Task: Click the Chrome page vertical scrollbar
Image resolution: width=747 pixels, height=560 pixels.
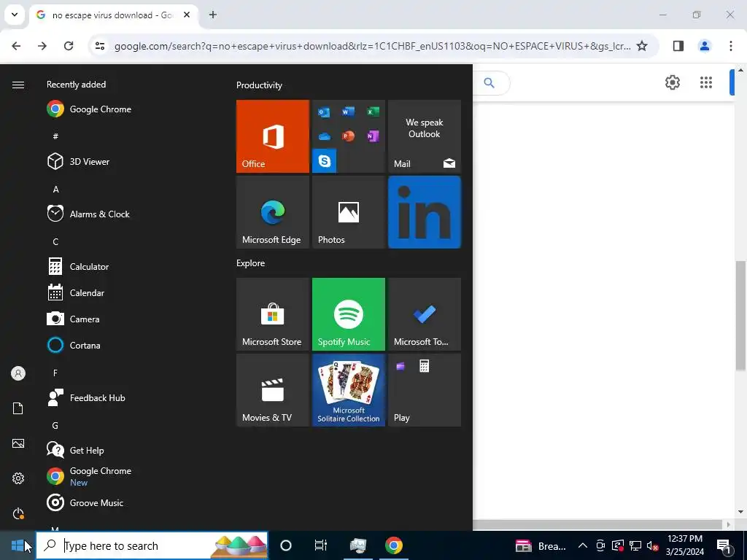Action: 741,315
